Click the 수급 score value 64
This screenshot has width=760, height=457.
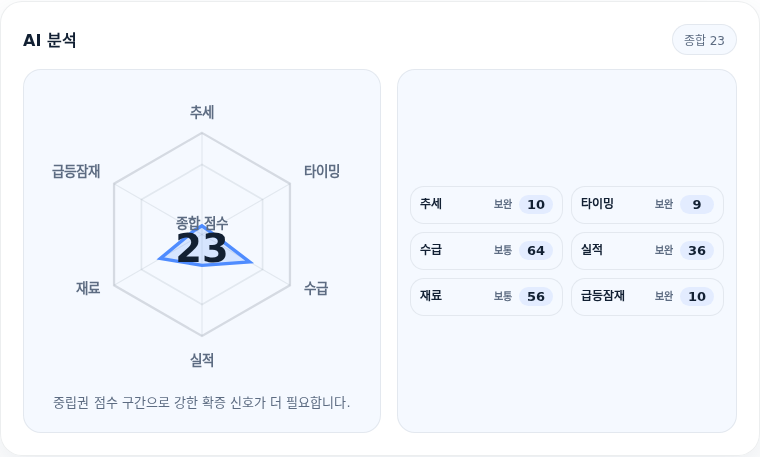536,251
